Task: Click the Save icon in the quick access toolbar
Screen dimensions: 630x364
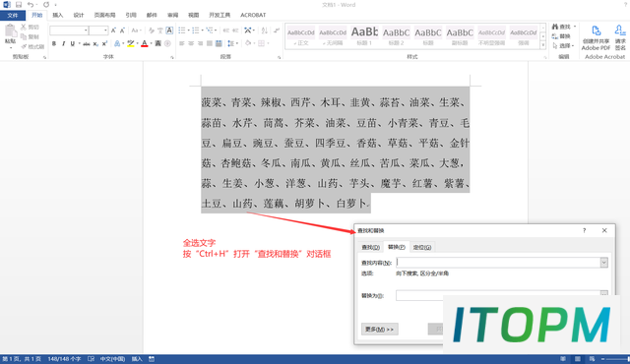Action: (19, 5)
